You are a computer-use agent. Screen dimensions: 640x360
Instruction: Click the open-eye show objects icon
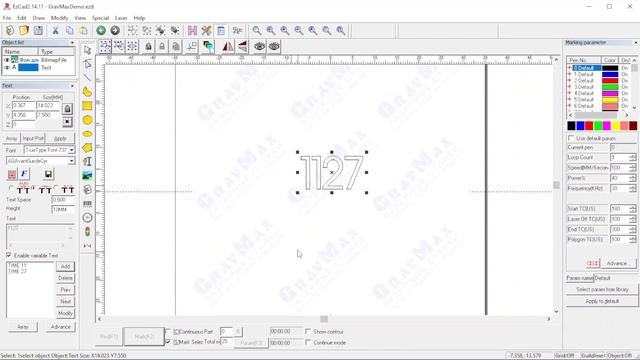pos(259,47)
